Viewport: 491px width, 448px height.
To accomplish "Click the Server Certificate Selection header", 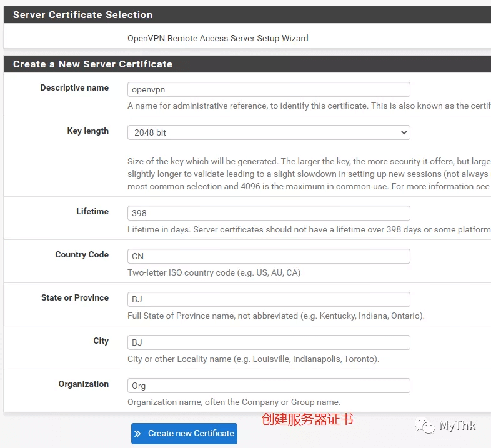I will coord(82,15).
